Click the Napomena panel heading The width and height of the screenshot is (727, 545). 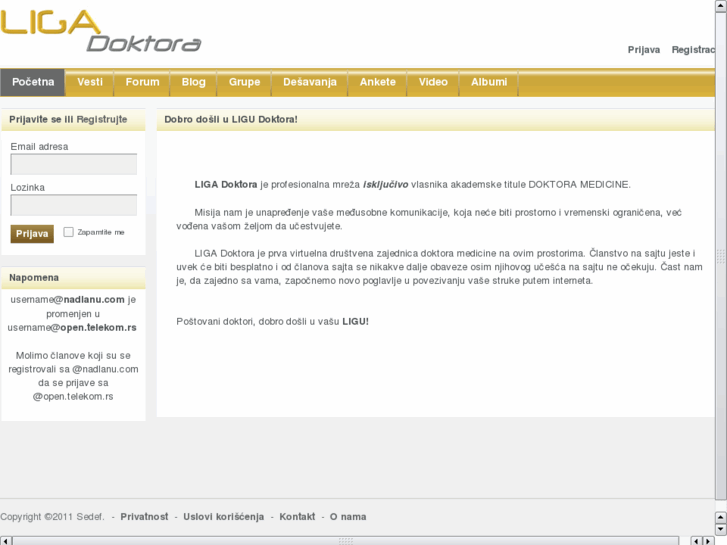(x=34, y=278)
